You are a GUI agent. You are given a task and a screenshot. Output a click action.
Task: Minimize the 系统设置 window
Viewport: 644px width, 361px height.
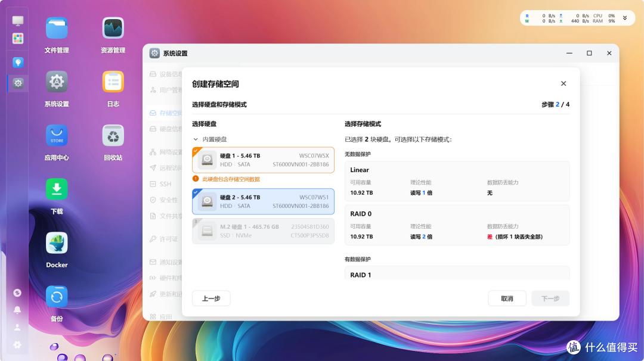coord(569,53)
